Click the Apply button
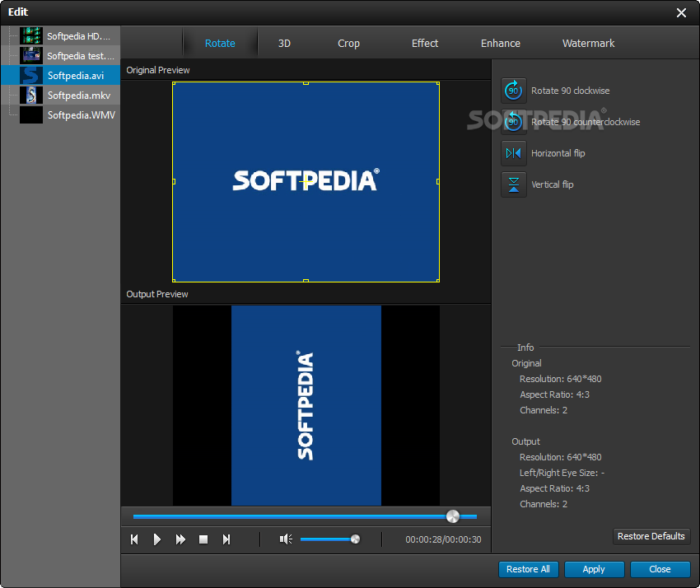Viewport: 700px width, 588px height. tap(594, 569)
